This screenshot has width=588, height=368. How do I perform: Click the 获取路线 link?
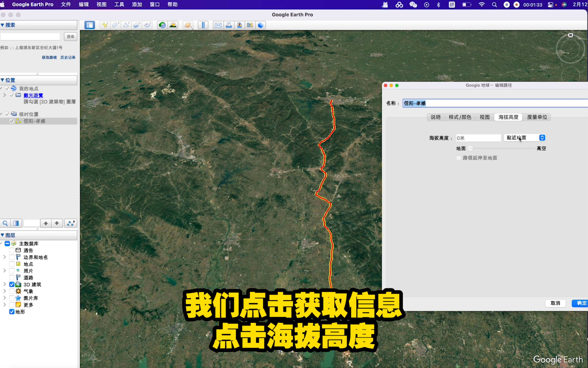point(49,57)
